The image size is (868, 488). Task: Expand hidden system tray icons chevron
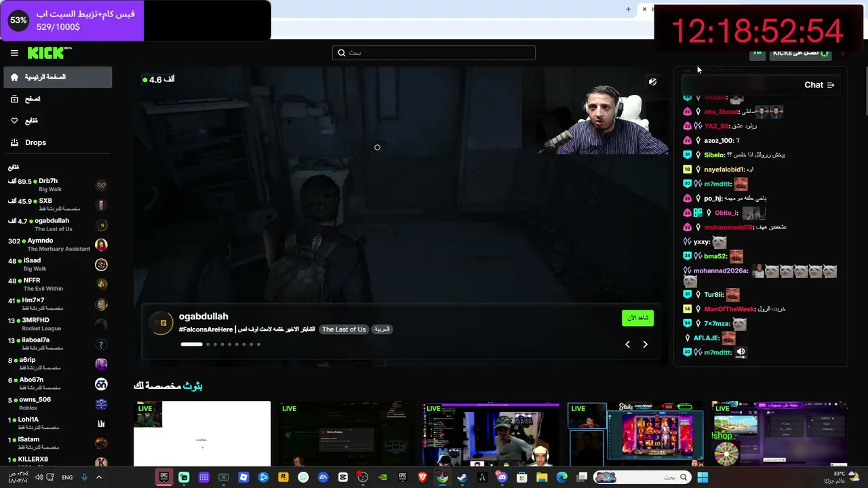[x=98, y=477]
